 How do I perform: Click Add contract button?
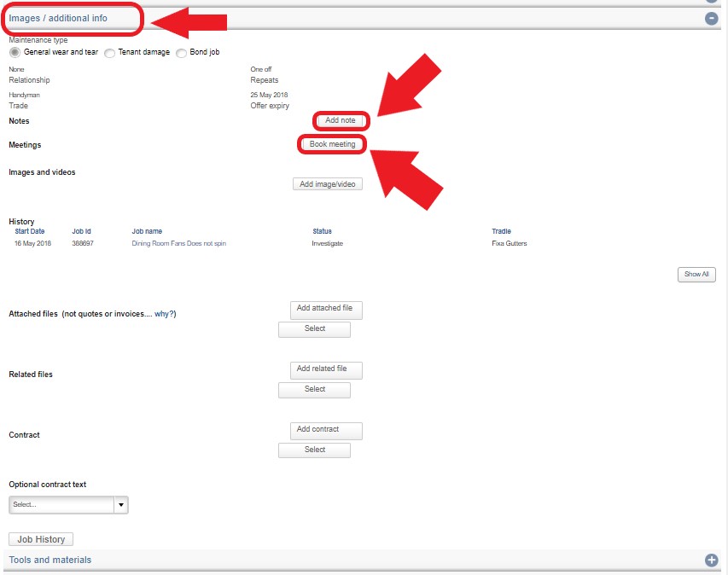click(x=326, y=431)
